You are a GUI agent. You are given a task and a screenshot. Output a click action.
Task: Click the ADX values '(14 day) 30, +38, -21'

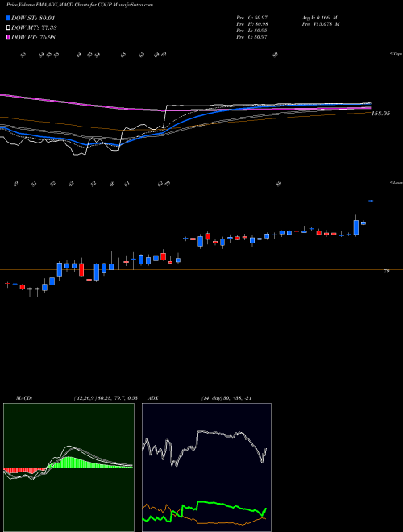coord(226,398)
